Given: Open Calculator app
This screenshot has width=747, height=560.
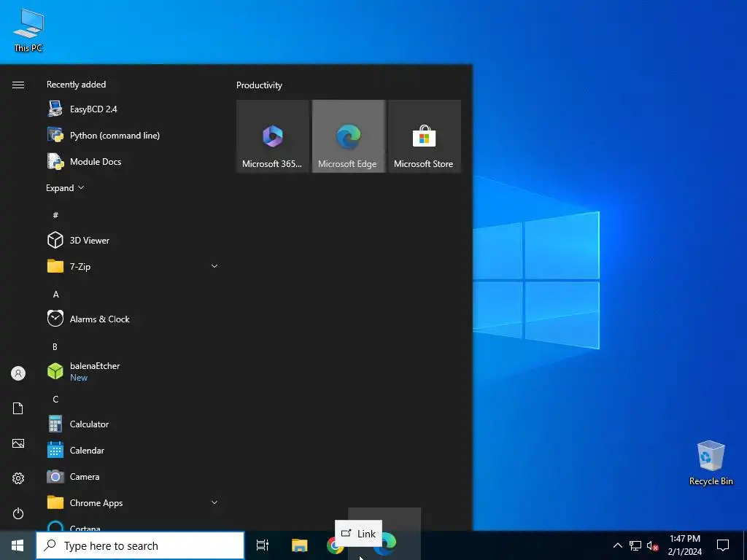Looking at the screenshot, I should (133, 424).
